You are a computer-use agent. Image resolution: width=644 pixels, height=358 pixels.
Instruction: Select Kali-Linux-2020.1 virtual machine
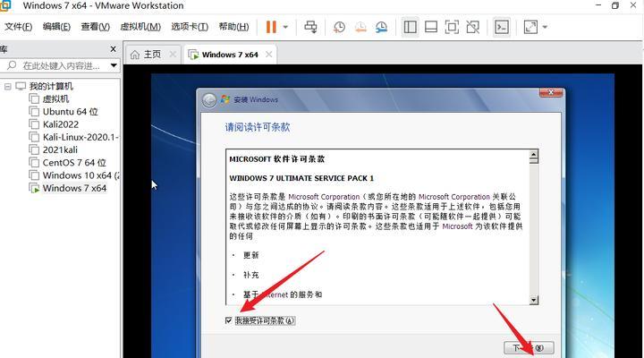(80, 137)
